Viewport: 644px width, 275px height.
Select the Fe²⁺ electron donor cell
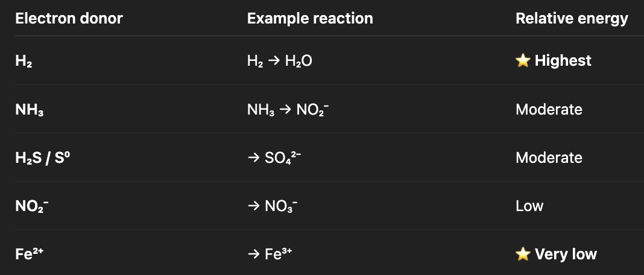pos(30,254)
